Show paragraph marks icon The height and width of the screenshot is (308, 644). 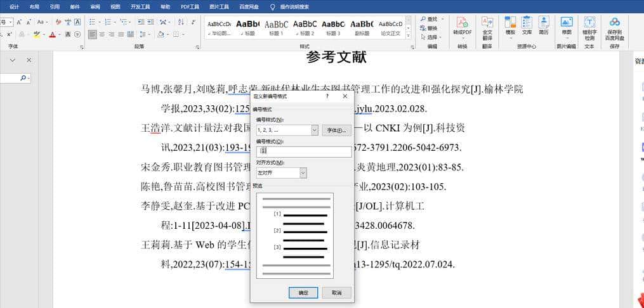194,22
